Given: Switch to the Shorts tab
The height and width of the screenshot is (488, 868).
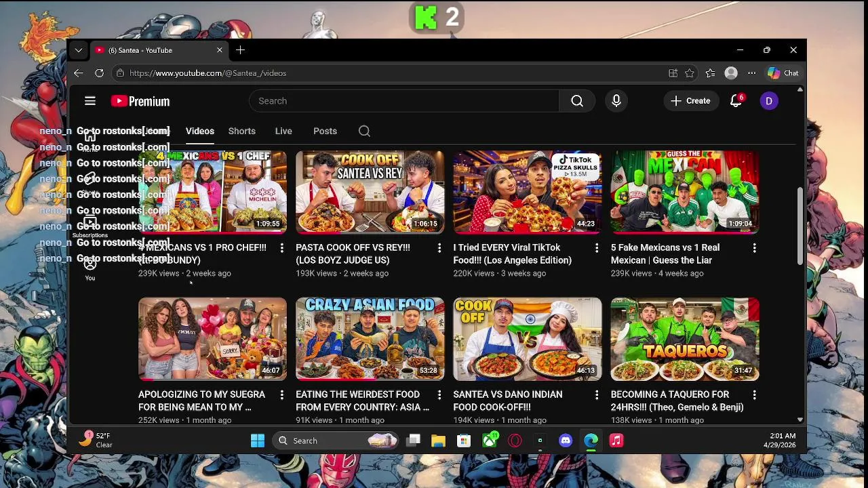Looking at the screenshot, I should (242, 131).
